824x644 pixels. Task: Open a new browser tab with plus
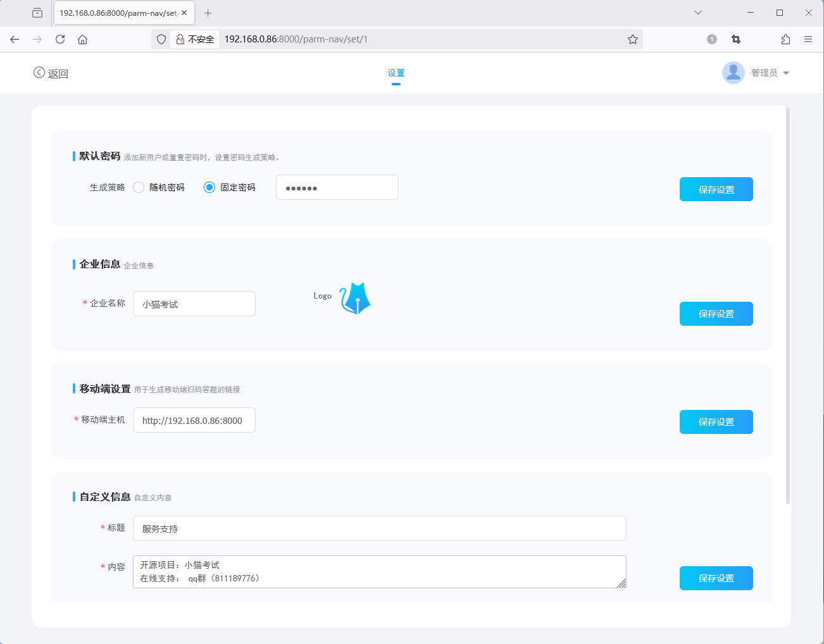click(208, 12)
